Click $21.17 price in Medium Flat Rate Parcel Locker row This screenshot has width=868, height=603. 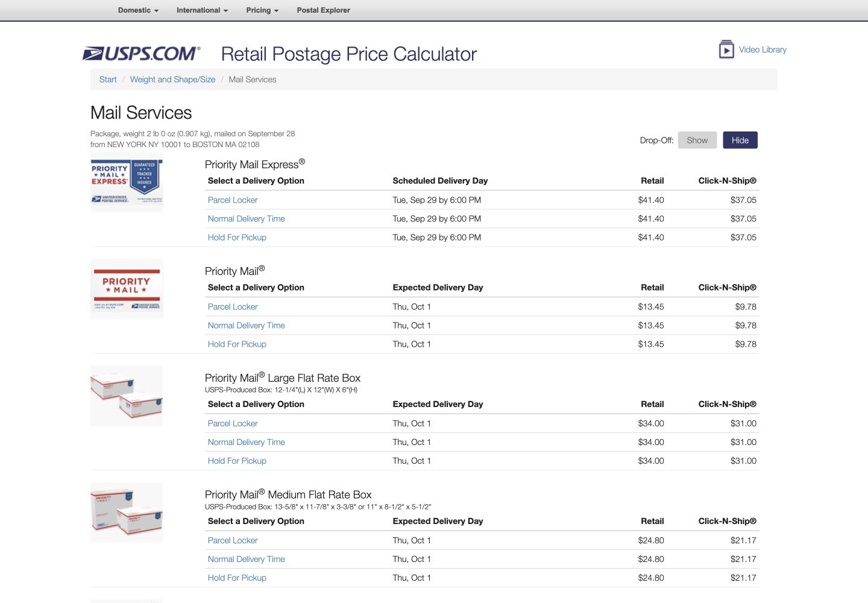(743, 541)
